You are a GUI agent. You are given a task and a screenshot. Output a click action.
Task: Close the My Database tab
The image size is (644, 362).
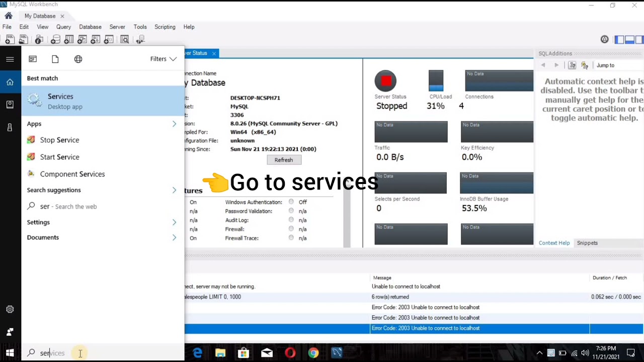[62, 16]
